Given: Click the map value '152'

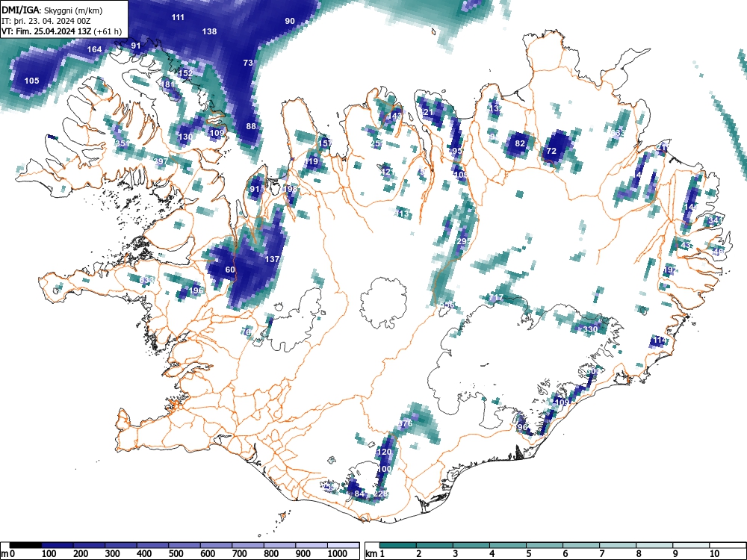Looking at the screenshot, I should 185,73.
